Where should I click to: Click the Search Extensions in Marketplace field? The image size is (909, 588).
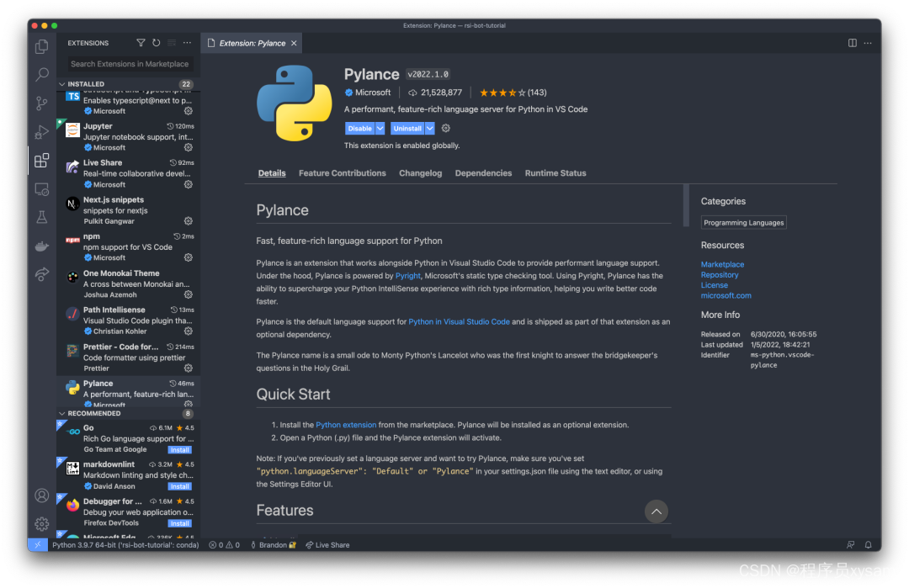[x=130, y=64]
